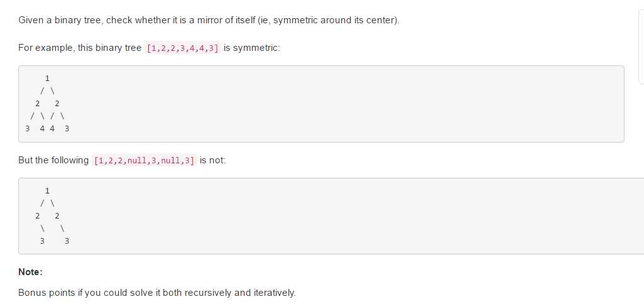The height and width of the screenshot is (304, 644).
Task: Click the inline code [1,2,2,null,3,null,3]
Action: tap(145, 160)
